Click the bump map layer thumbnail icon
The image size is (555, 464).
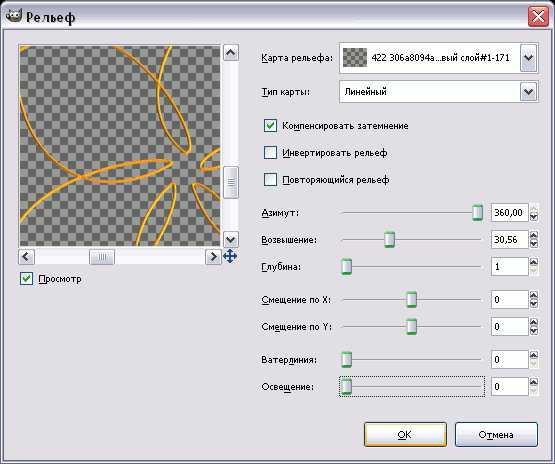(355, 58)
